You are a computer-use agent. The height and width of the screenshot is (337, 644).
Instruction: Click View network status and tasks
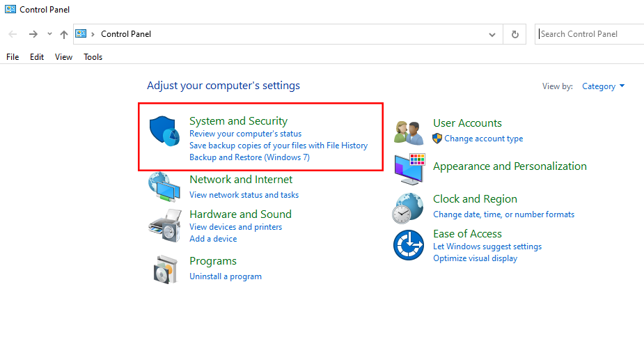244,195
